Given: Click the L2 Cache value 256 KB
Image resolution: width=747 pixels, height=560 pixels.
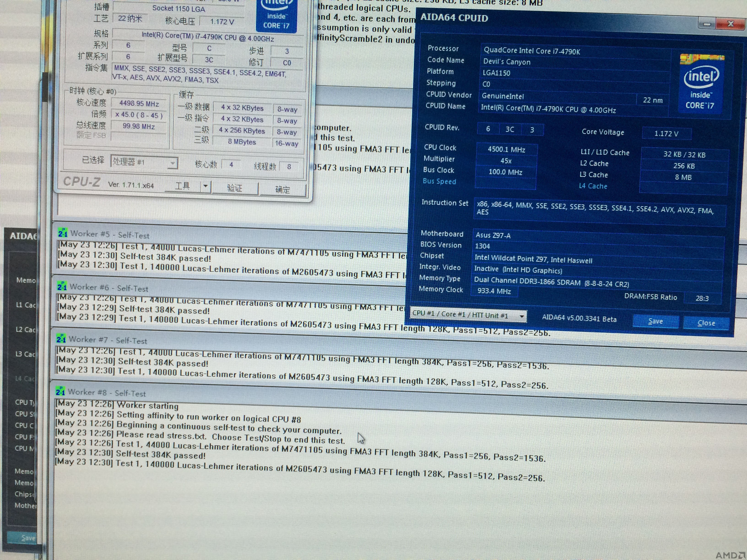Looking at the screenshot, I should 684,166.
